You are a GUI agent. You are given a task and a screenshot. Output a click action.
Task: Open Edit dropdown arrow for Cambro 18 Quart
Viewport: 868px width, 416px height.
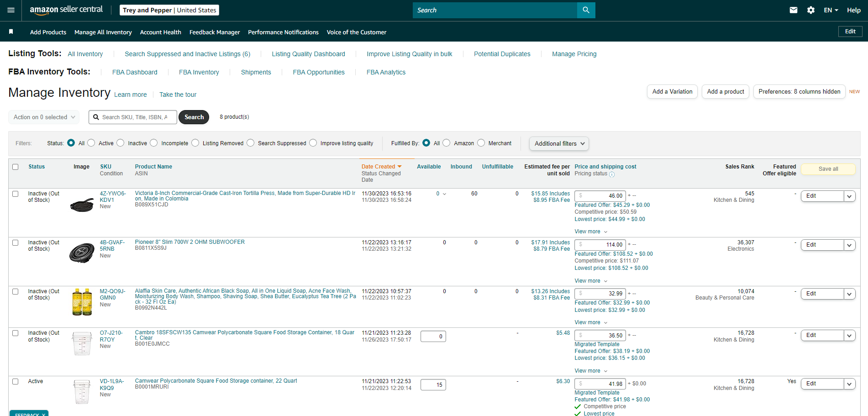(x=850, y=336)
